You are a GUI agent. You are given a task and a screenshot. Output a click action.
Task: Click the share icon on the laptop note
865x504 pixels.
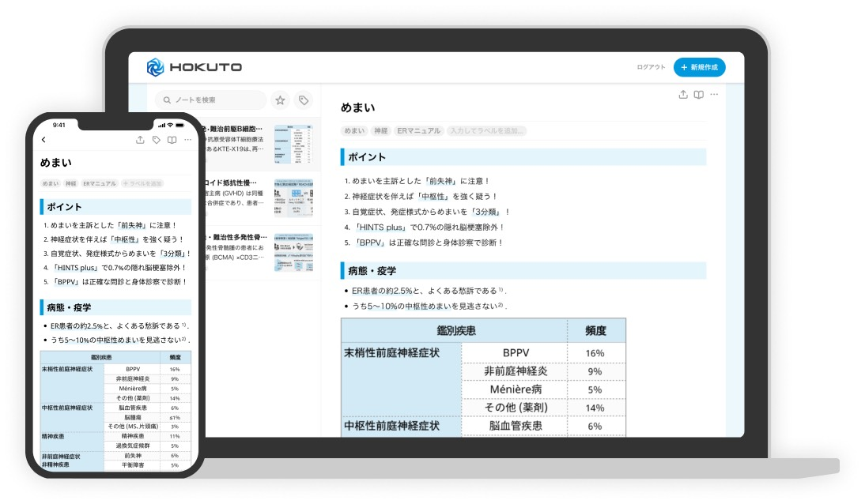pos(683,94)
